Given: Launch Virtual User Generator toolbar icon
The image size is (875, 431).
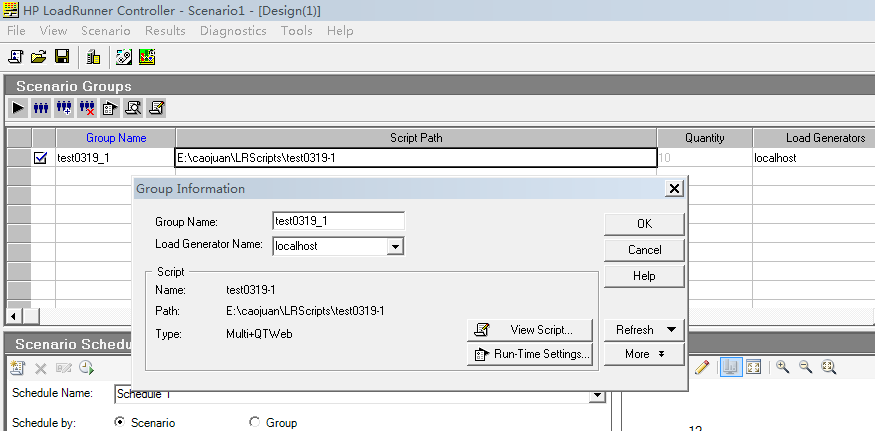Looking at the screenshot, I should tap(124, 56).
